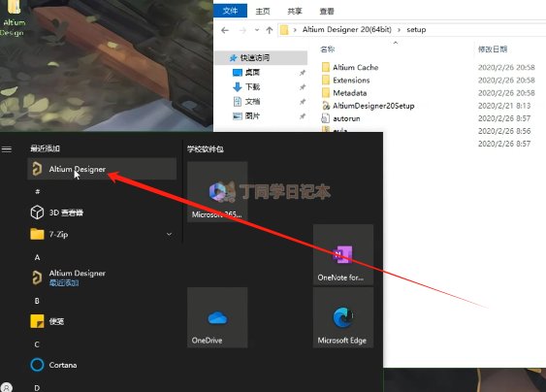Click letter A header in app list
This screenshot has height=392, width=546.
point(37,257)
